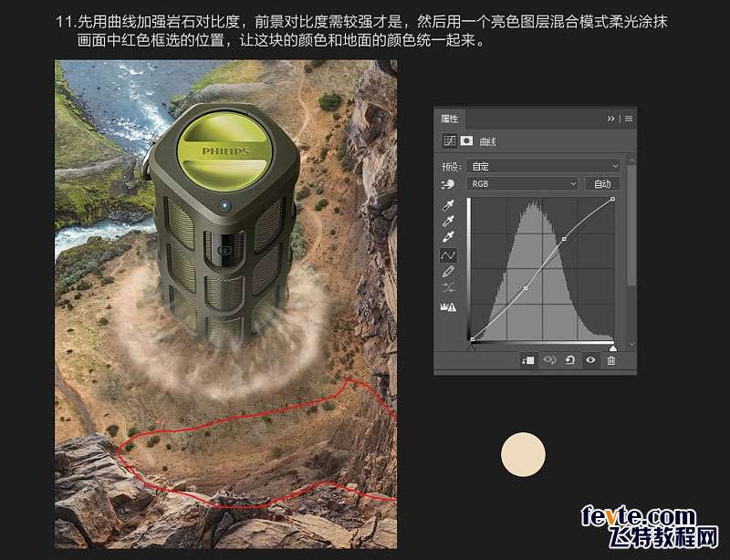
Task: Click the scrollbar down arrow
Action: [x=631, y=345]
